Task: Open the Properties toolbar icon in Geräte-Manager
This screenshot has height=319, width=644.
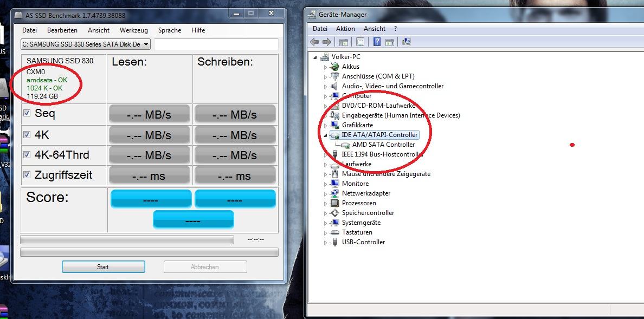Action: [360, 42]
